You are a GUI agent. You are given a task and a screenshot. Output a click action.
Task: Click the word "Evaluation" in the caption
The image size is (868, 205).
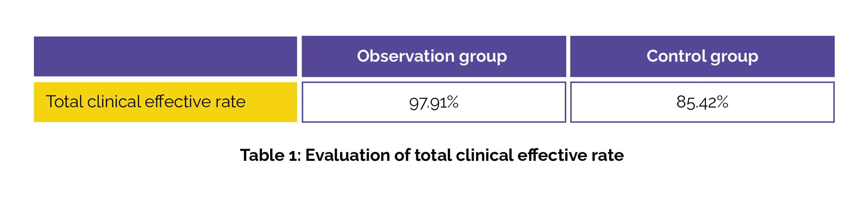[348, 155]
